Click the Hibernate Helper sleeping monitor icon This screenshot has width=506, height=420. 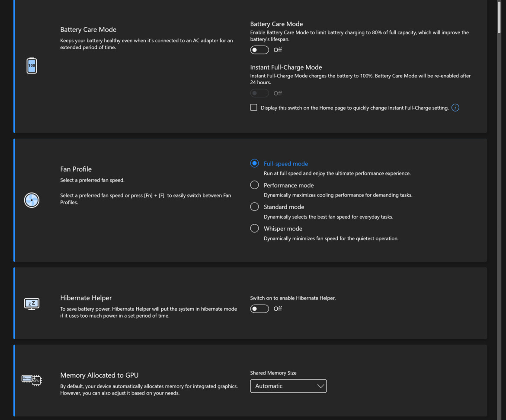point(32,304)
